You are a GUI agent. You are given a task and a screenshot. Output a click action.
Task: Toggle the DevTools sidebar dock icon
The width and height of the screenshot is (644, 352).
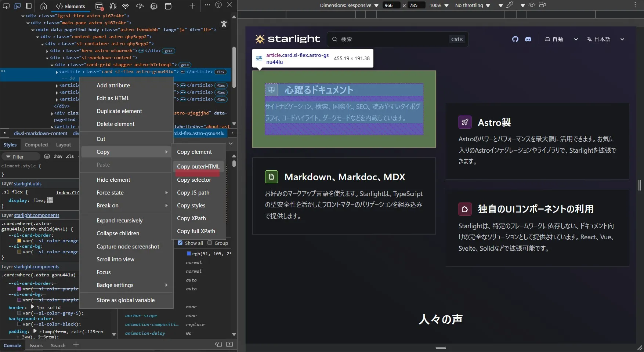coord(29,6)
